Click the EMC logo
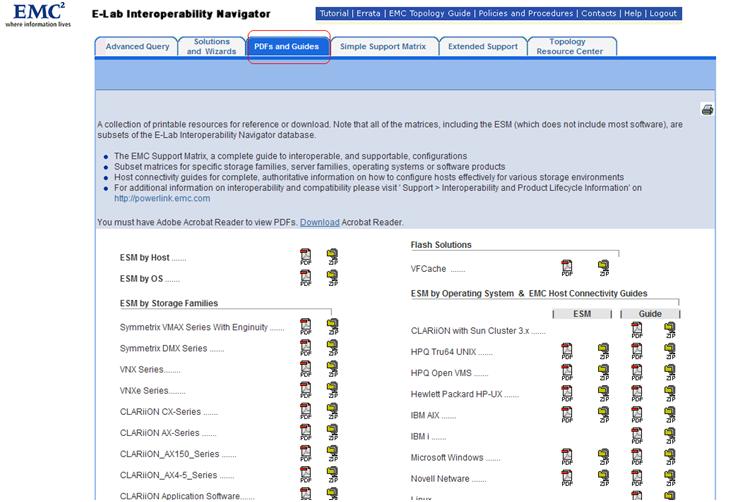 [38, 15]
